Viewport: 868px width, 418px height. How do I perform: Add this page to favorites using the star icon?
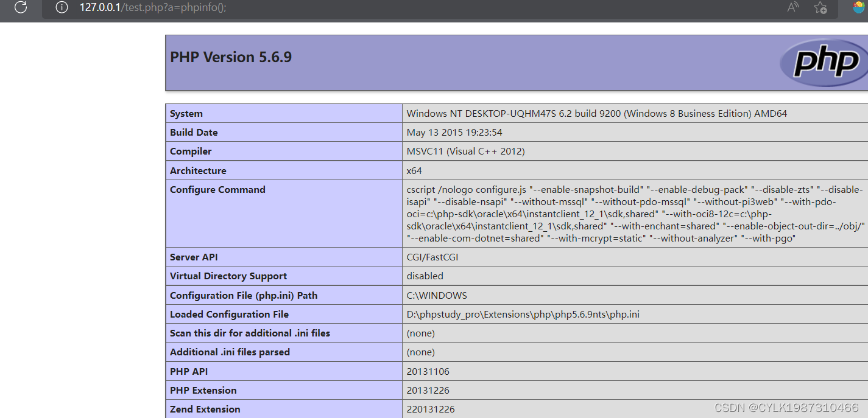point(820,7)
